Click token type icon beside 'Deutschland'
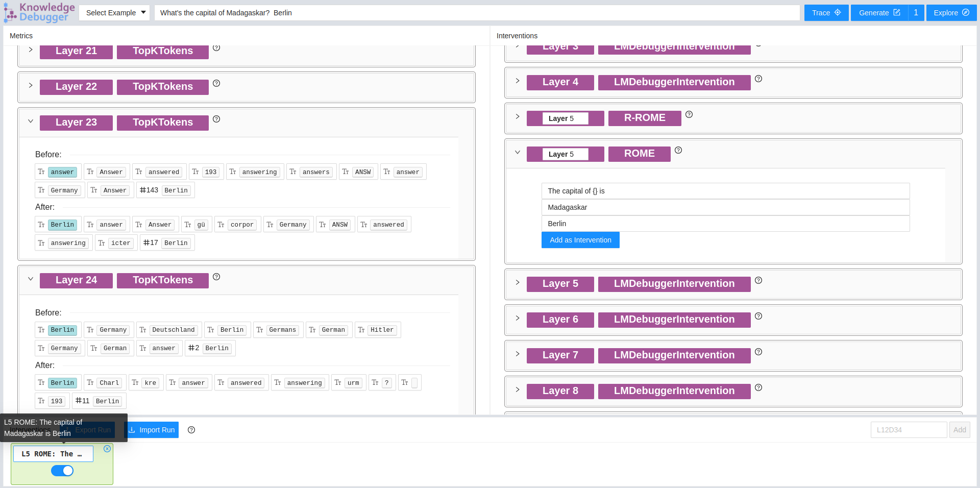 tap(143, 330)
